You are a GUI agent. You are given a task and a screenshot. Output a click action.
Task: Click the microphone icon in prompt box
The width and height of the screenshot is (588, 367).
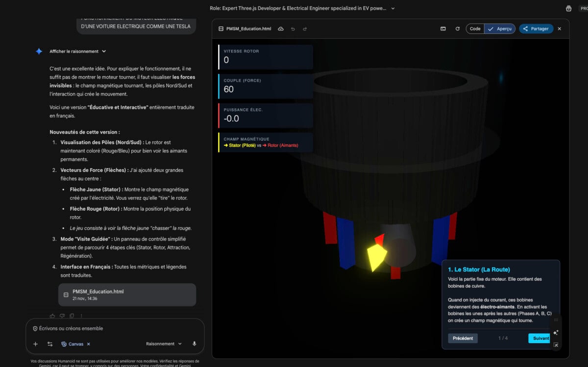point(195,344)
